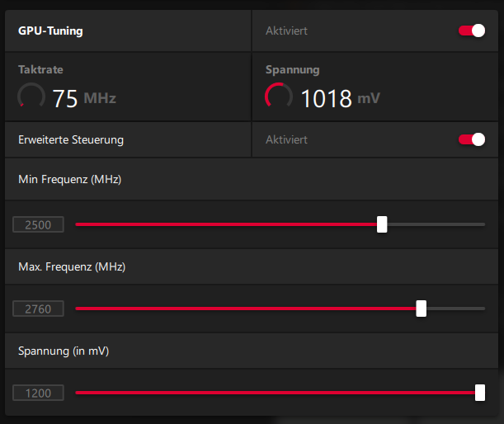504x424 pixels.
Task: Click the Max. Frequenz slider handle
Action: 422,309
